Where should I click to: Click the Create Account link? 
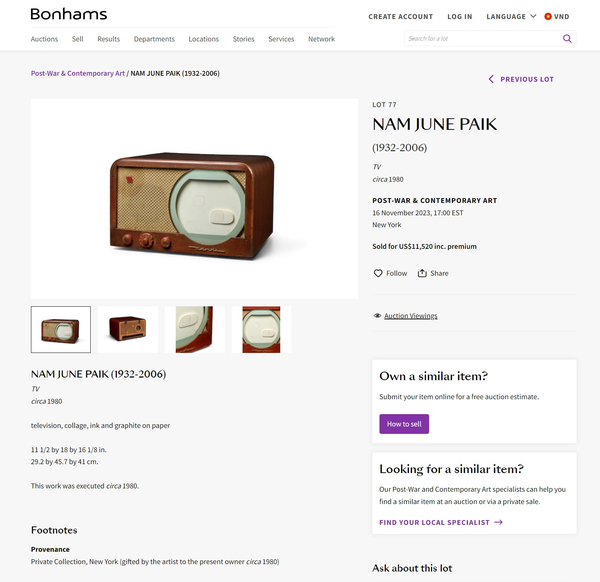coord(400,16)
